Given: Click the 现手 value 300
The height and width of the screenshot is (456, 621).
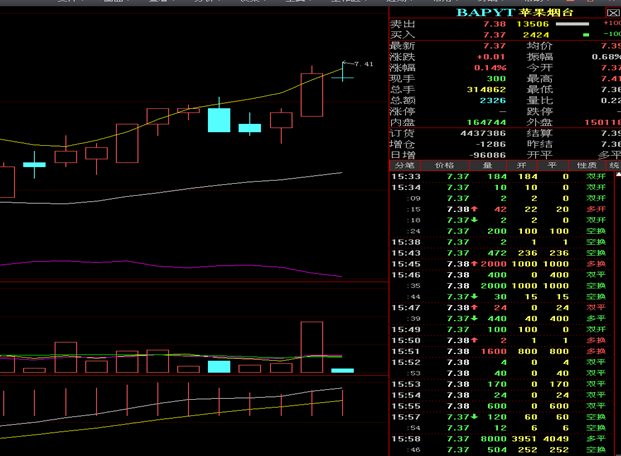Looking at the screenshot, I should coord(496,79).
